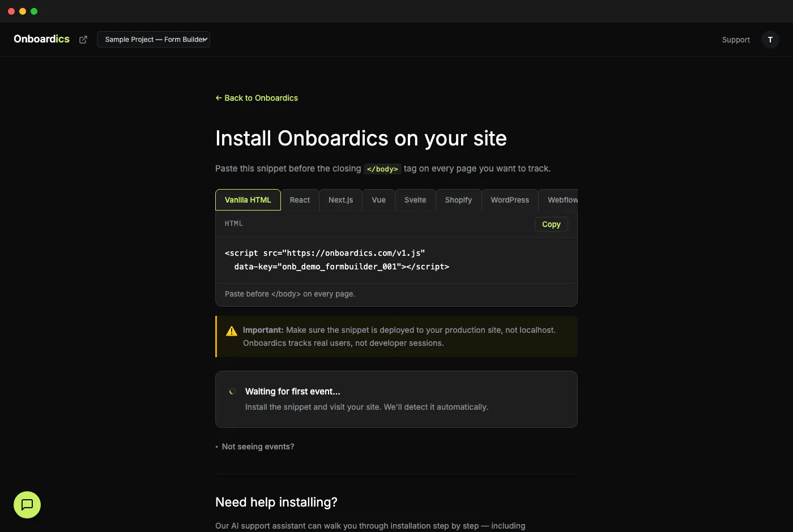Open external link icon beside Onboardics logo
This screenshot has width=793, height=532.
83,39
